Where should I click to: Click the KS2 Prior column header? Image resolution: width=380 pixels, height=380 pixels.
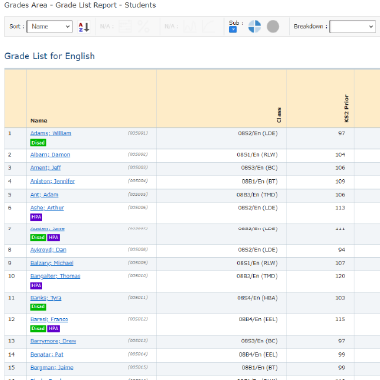(346, 109)
